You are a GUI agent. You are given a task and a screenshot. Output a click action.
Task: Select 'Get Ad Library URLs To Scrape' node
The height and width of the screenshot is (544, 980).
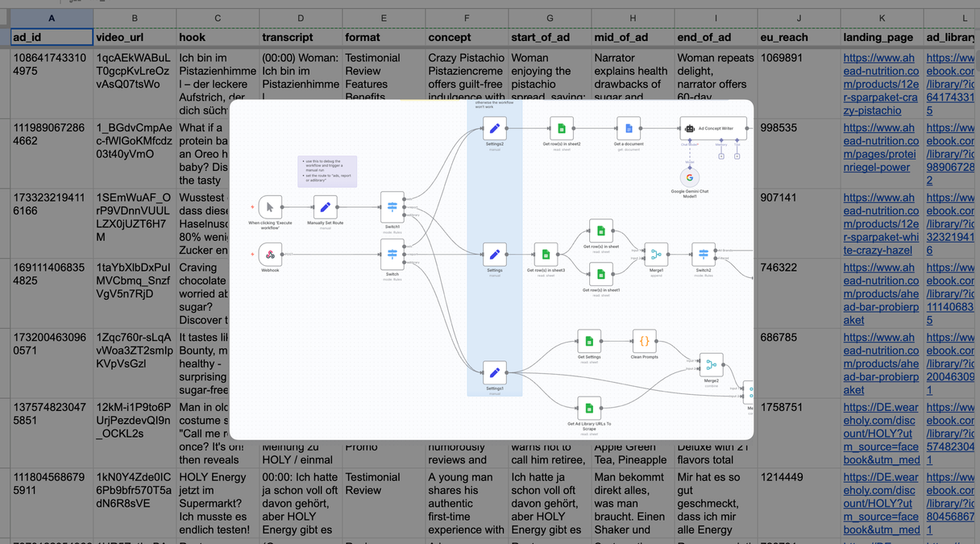point(589,409)
